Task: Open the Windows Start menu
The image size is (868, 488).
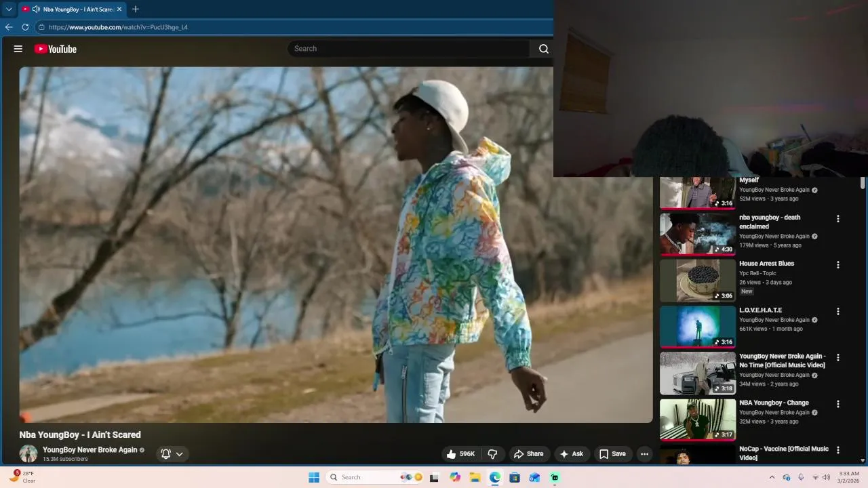Action: 314,477
